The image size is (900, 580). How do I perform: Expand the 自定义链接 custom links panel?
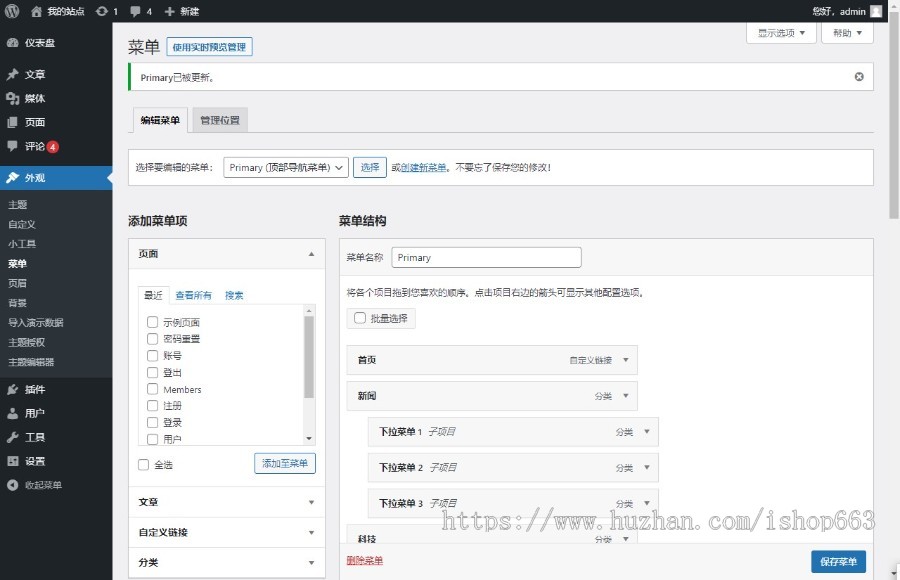(311, 533)
